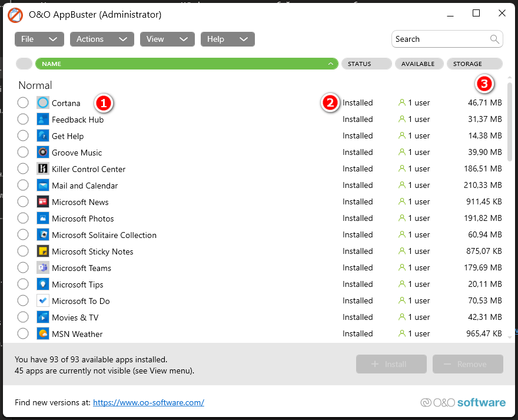518x420 pixels.
Task: Open the oo-software.com link
Action: coord(148,403)
